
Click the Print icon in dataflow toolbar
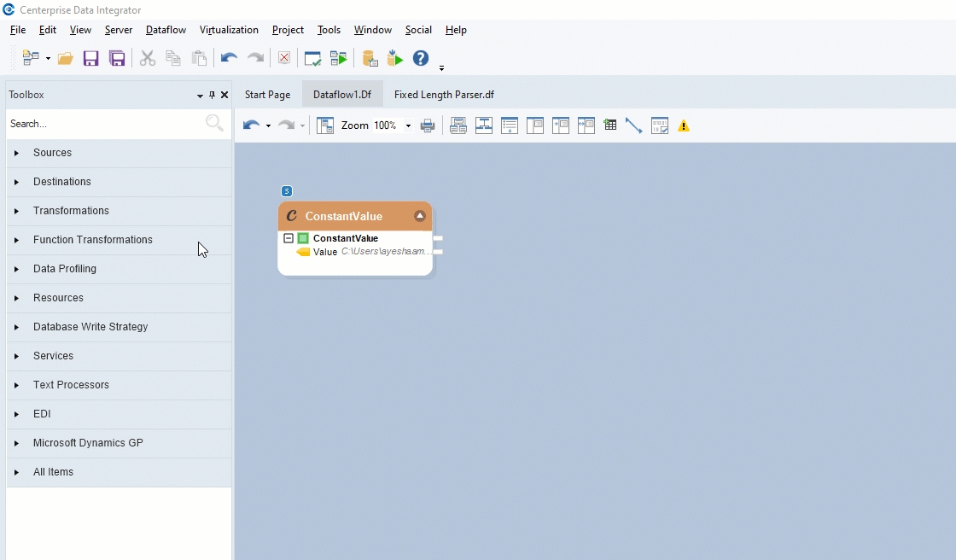pyautogui.click(x=428, y=125)
